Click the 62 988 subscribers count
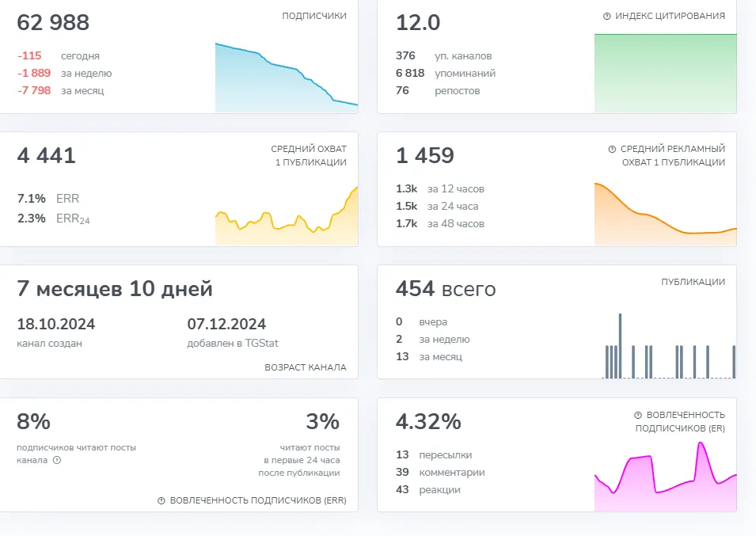The width and height of the screenshot is (756, 536). click(53, 23)
